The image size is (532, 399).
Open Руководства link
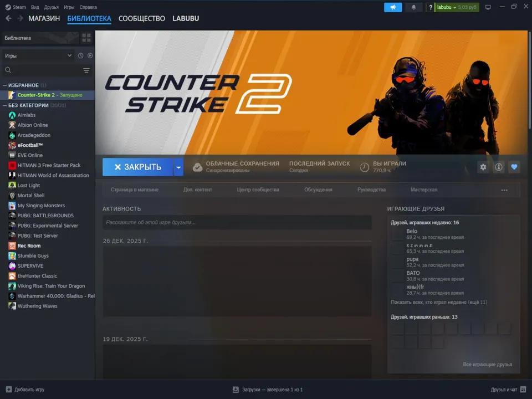point(371,190)
